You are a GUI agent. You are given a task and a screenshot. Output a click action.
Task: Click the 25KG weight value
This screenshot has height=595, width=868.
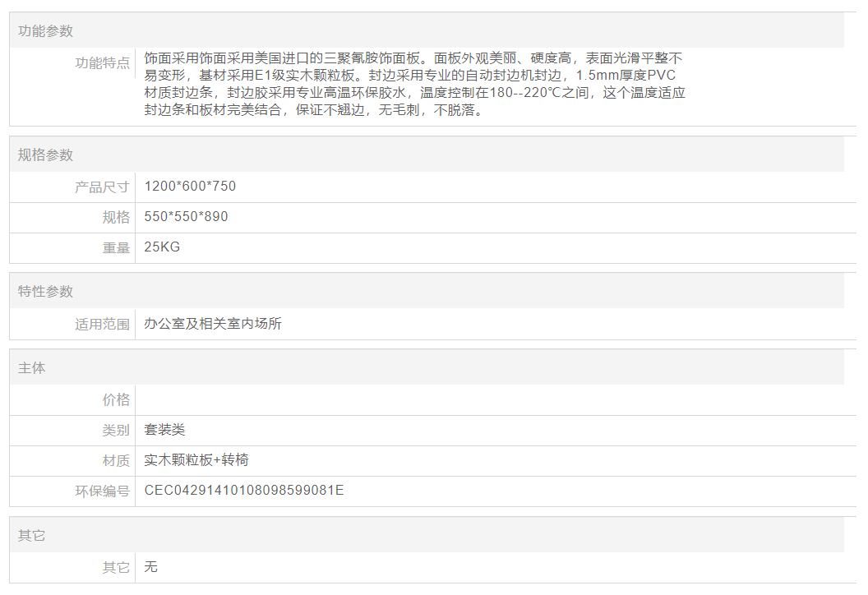click(162, 247)
